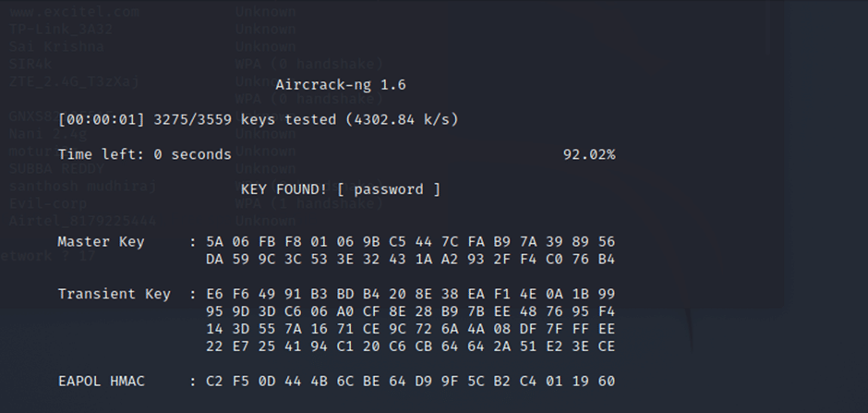Click the second Master Key hex line
Image resolution: width=868 pixels, height=413 pixels.
tap(410, 259)
